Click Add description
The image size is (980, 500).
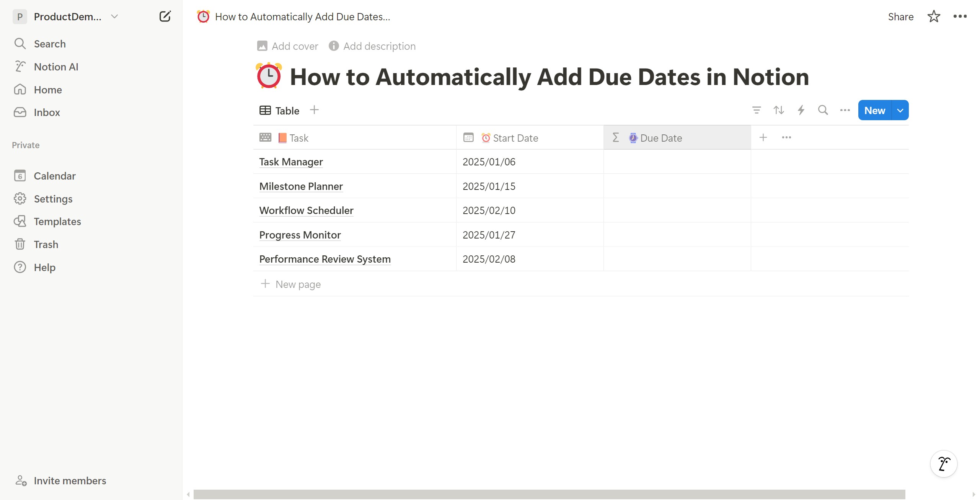(x=372, y=46)
